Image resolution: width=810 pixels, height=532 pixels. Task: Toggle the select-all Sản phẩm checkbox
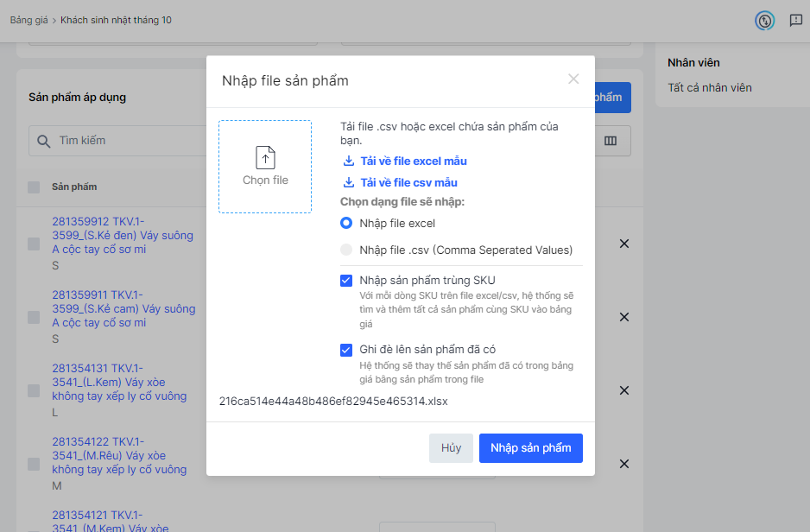tap(34, 187)
